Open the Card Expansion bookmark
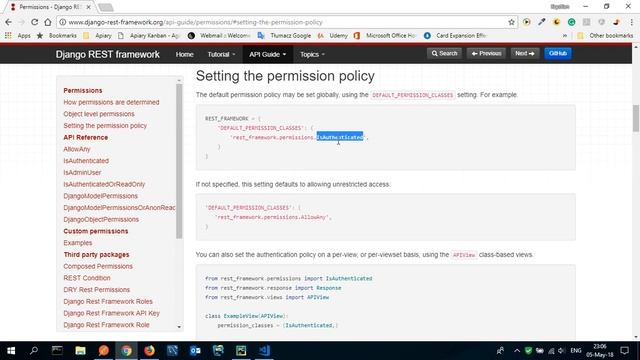640x360 pixels. click(455, 36)
